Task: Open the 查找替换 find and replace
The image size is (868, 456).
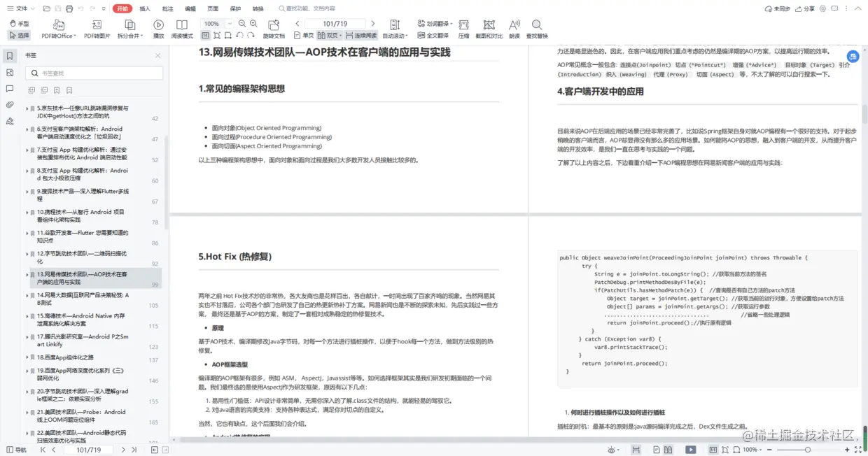Action: click(x=537, y=29)
